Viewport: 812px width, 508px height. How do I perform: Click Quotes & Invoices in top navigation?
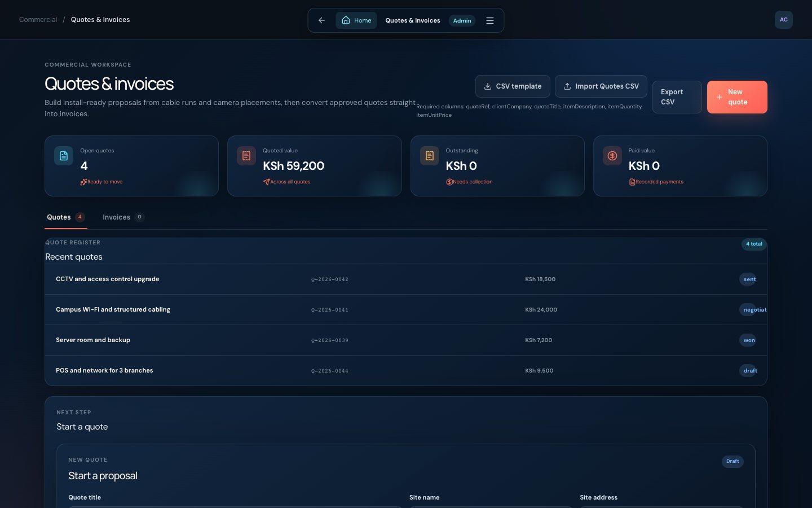(413, 20)
